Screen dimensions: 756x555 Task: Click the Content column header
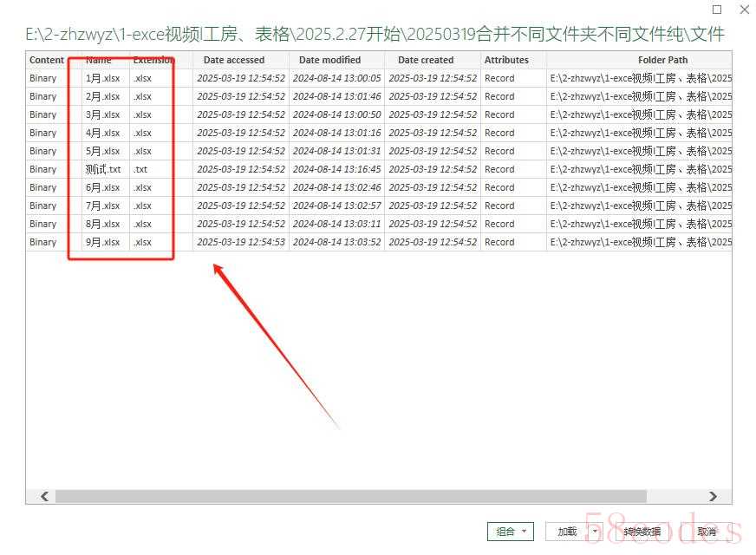tap(47, 60)
